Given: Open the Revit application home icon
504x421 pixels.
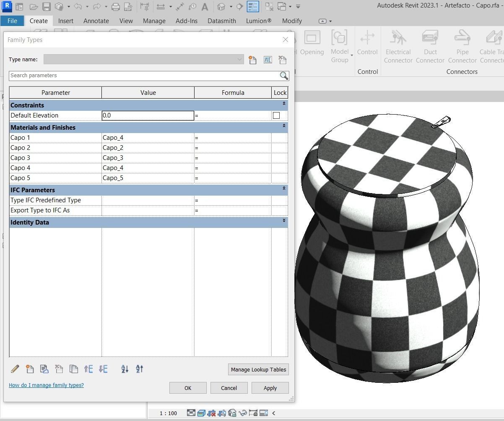Looking at the screenshot, I should (7, 6).
